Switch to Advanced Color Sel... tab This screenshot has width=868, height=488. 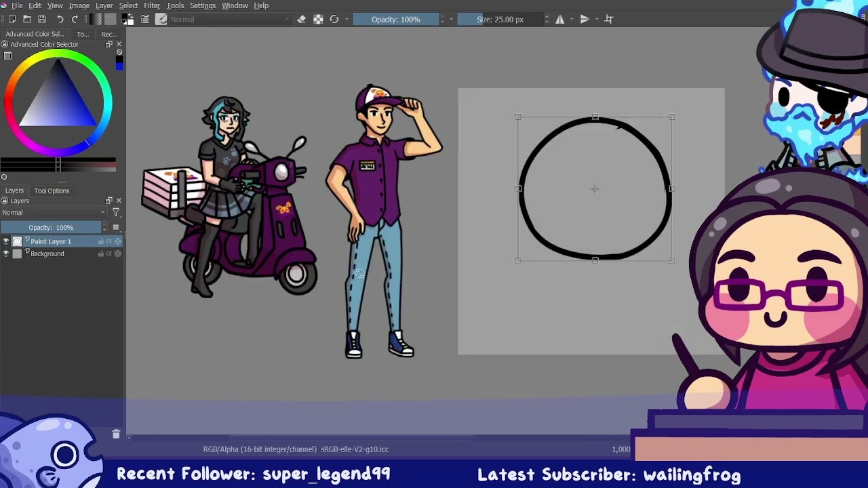tap(35, 34)
